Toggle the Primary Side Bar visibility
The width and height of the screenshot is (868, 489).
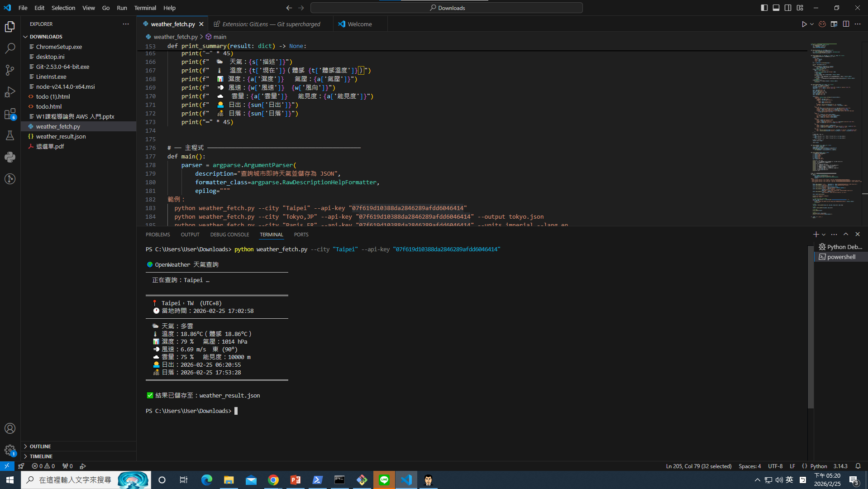click(x=764, y=8)
